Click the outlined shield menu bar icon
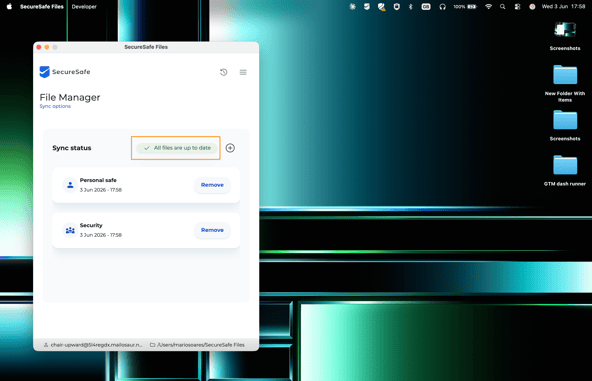 point(396,6)
